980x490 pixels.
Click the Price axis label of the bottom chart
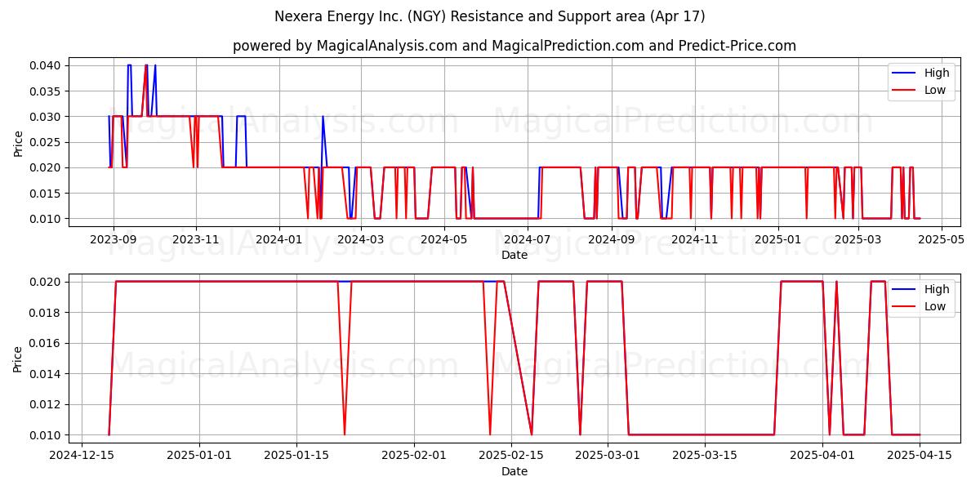tap(19, 359)
